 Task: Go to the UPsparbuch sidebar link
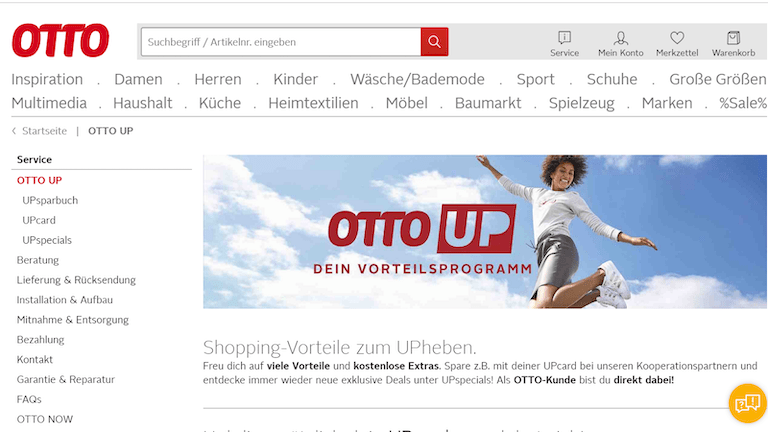[x=50, y=200]
